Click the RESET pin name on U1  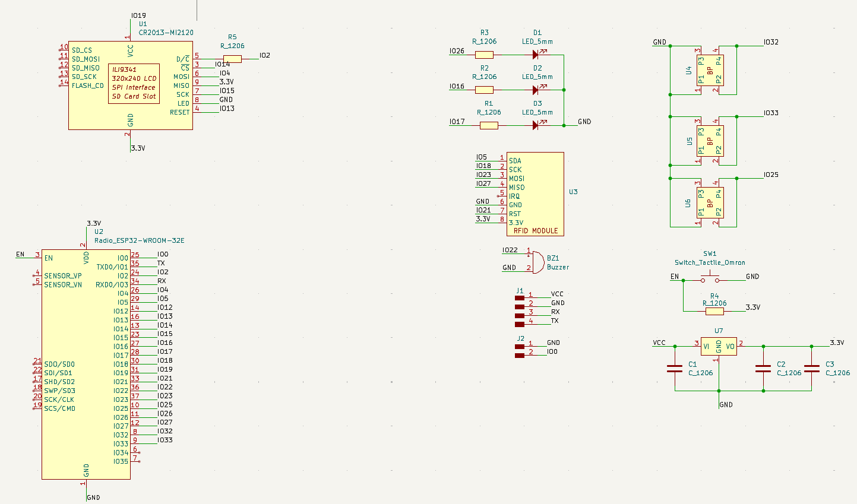180,112
